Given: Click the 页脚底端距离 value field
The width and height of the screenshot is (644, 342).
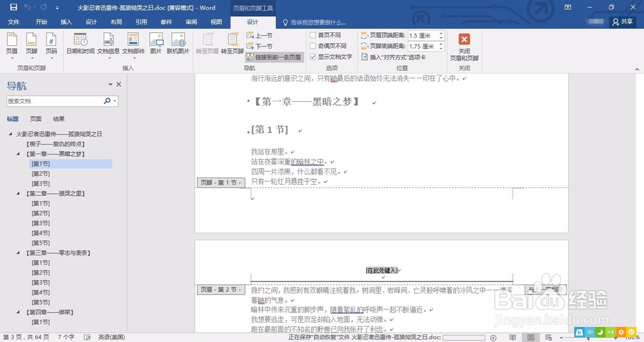Looking at the screenshot, I should (x=422, y=46).
